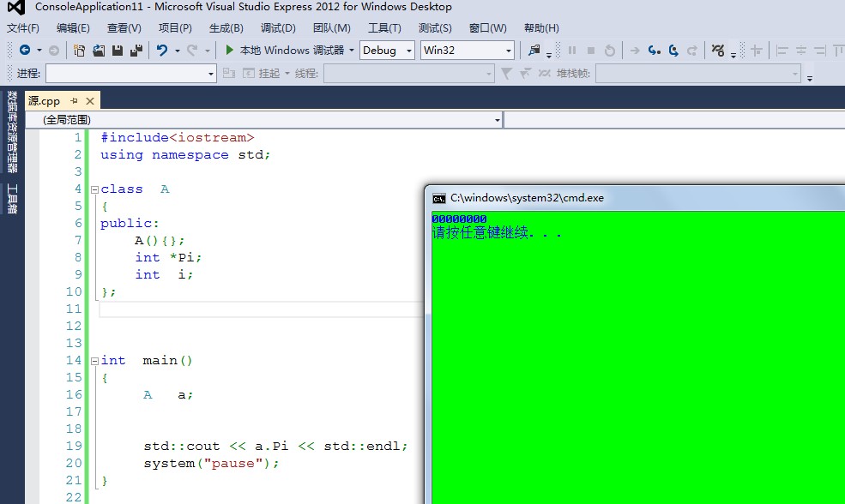The image size is (845, 504).
Task: Toggle pin on the 源.cpp tab
Action: click(74, 101)
